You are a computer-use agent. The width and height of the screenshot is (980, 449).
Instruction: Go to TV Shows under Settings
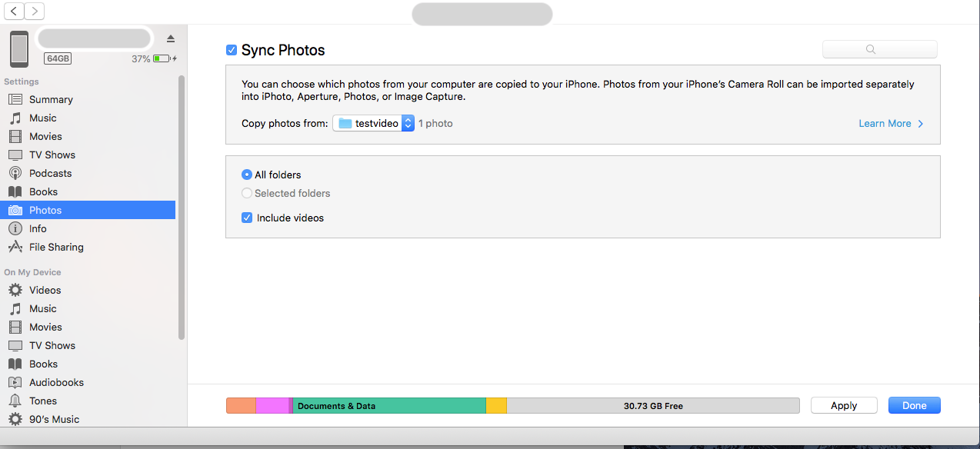tap(52, 155)
